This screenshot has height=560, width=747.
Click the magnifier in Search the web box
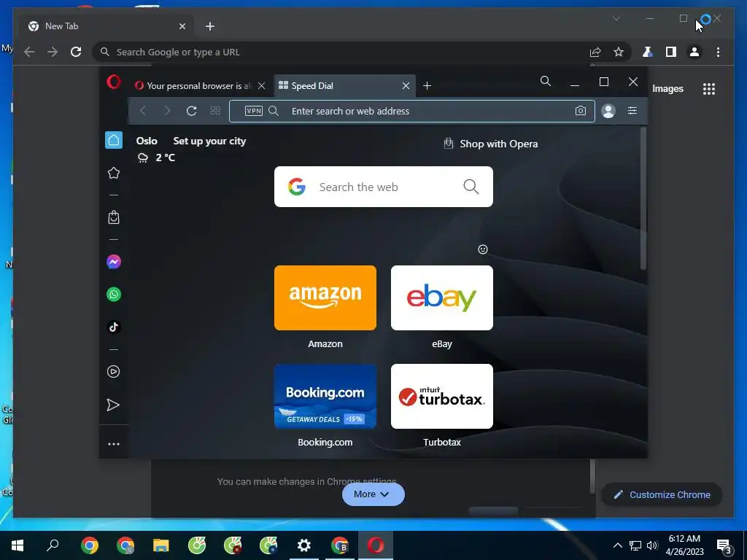pyautogui.click(x=471, y=187)
